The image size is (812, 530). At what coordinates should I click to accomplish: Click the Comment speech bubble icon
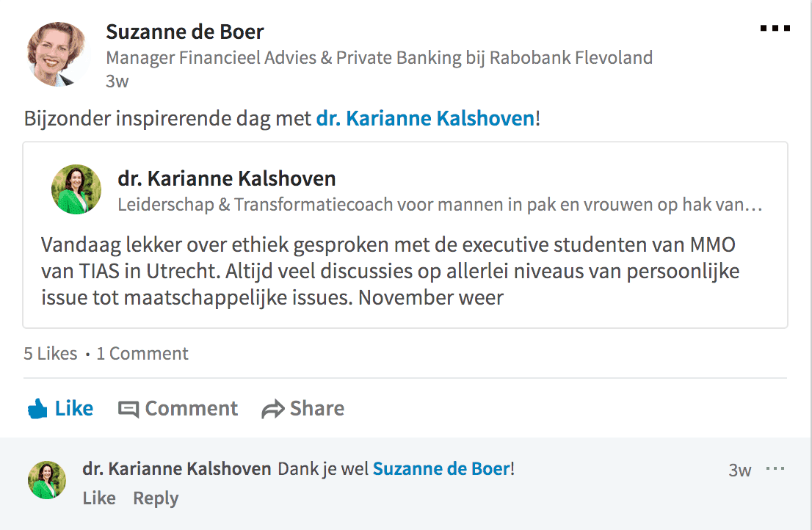tap(128, 409)
